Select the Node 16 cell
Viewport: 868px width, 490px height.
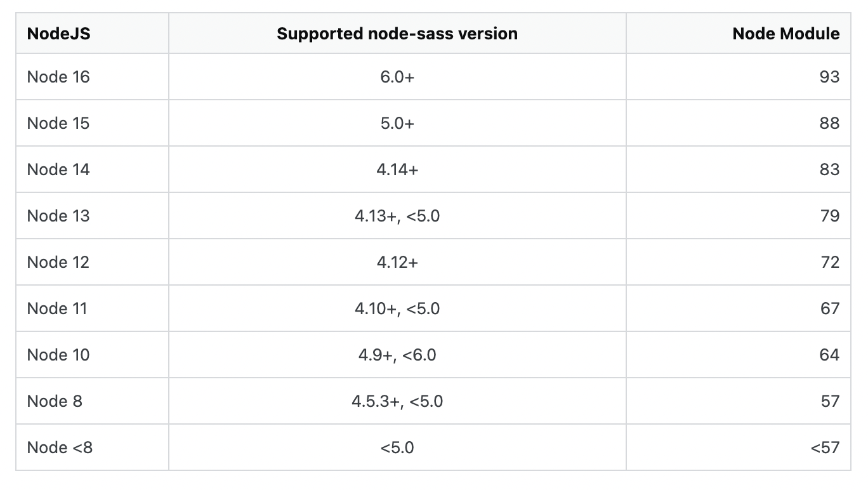(92, 77)
